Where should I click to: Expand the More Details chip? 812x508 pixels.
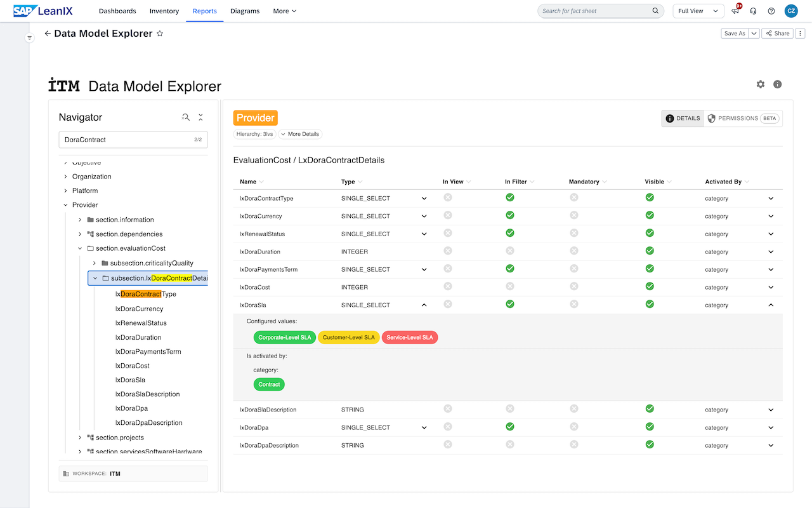pos(300,134)
